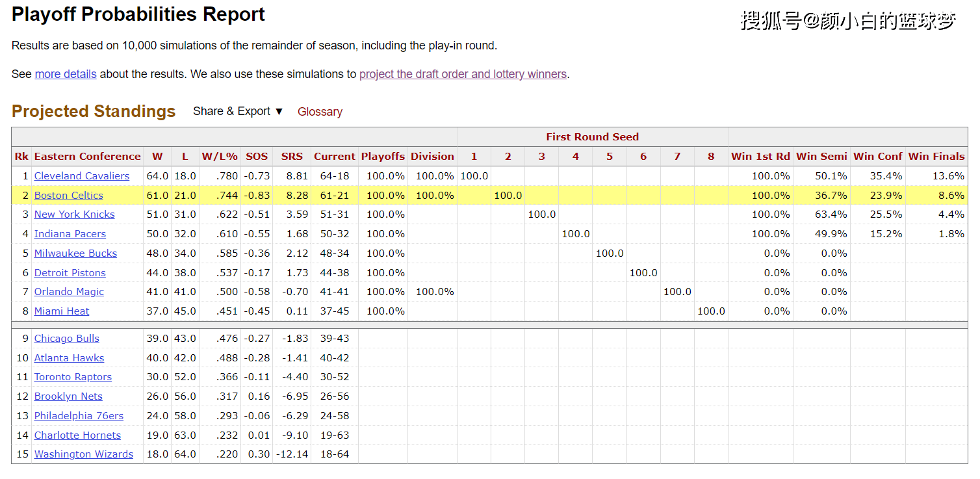Click the Projected Standings heading
Screen dimensions: 980x479
(x=94, y=111)
